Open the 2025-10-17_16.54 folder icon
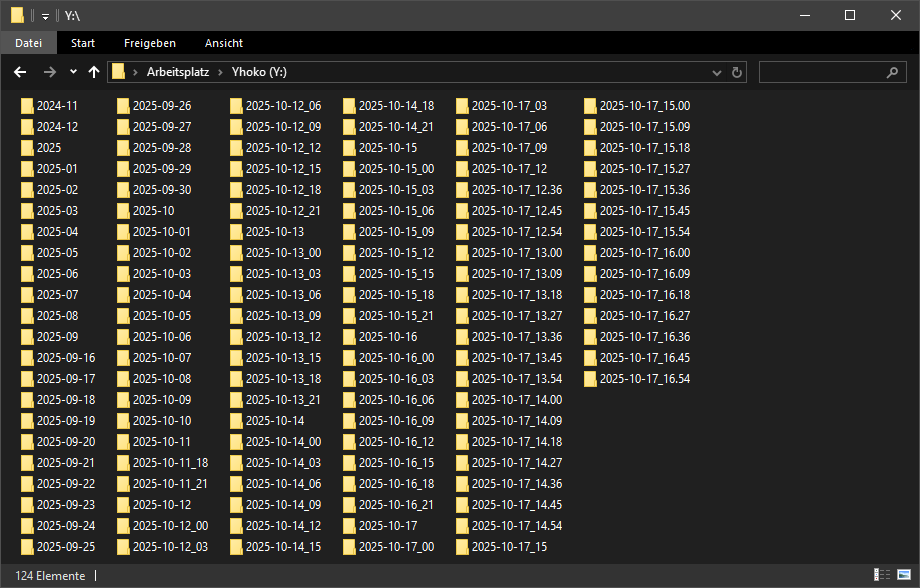The image size is (920, 588). click(591, 379)
